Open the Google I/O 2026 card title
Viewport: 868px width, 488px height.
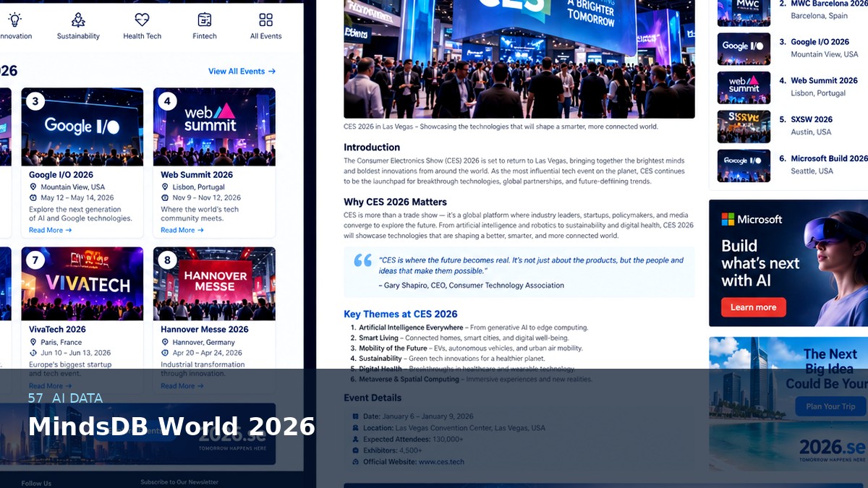click(61, 174)
